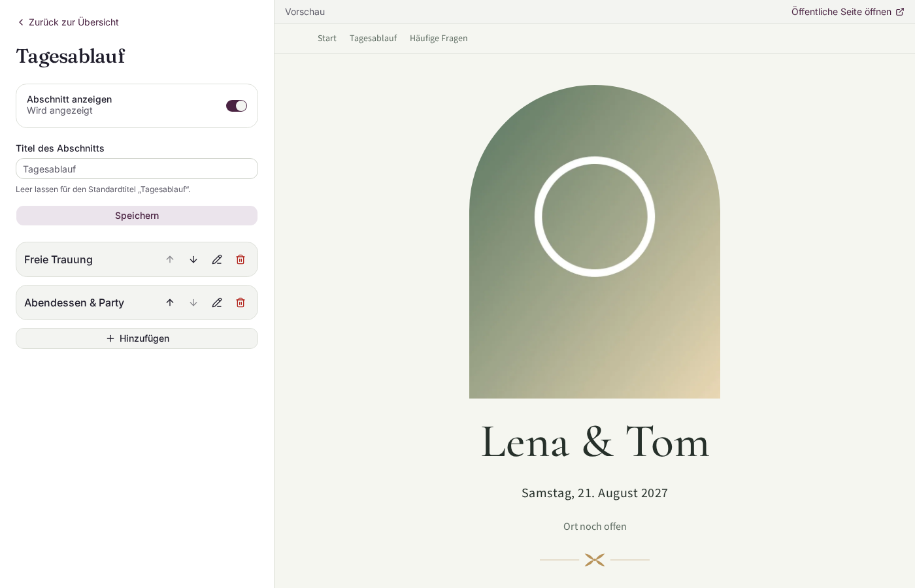Save the section title with Speichern
Viewport: 915px width, 588px height.
[137, 216]
